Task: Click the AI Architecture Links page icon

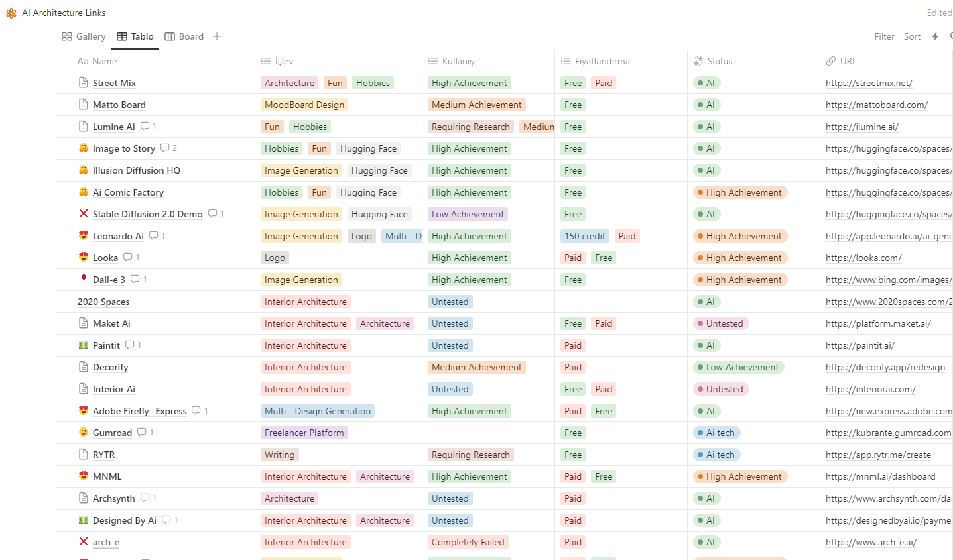Action: [11, 13]
